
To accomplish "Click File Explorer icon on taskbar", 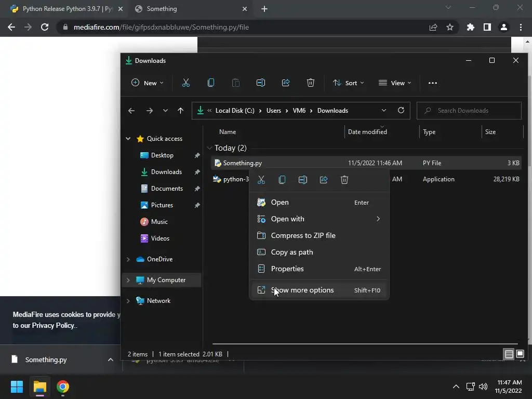I will pyautogui.click(x=39, y=387).
